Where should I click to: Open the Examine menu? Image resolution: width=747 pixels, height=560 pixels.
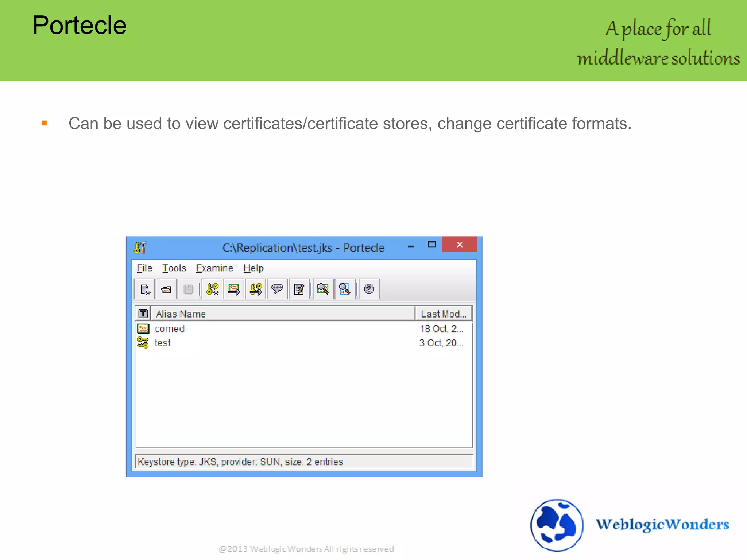pyautogui.click(x=214, y=268)
